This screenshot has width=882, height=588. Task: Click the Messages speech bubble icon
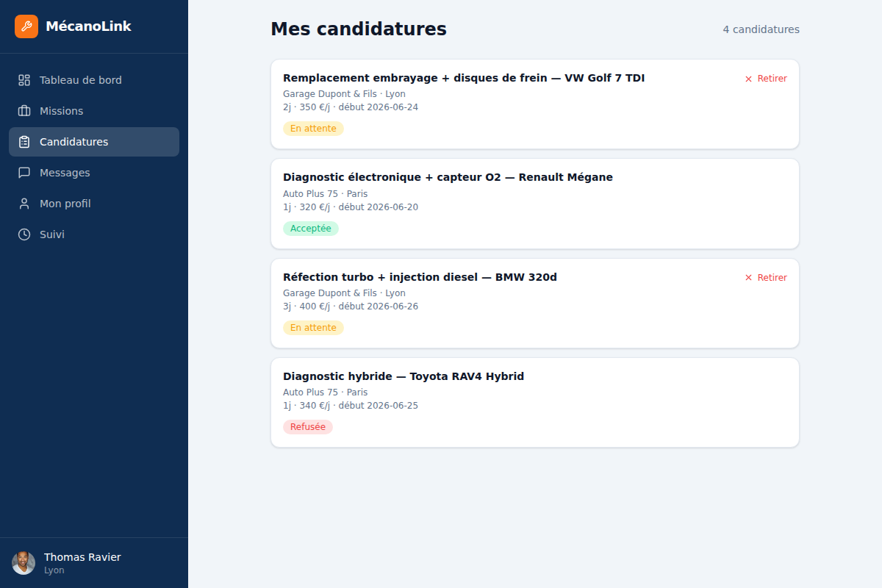click(24, 173)
